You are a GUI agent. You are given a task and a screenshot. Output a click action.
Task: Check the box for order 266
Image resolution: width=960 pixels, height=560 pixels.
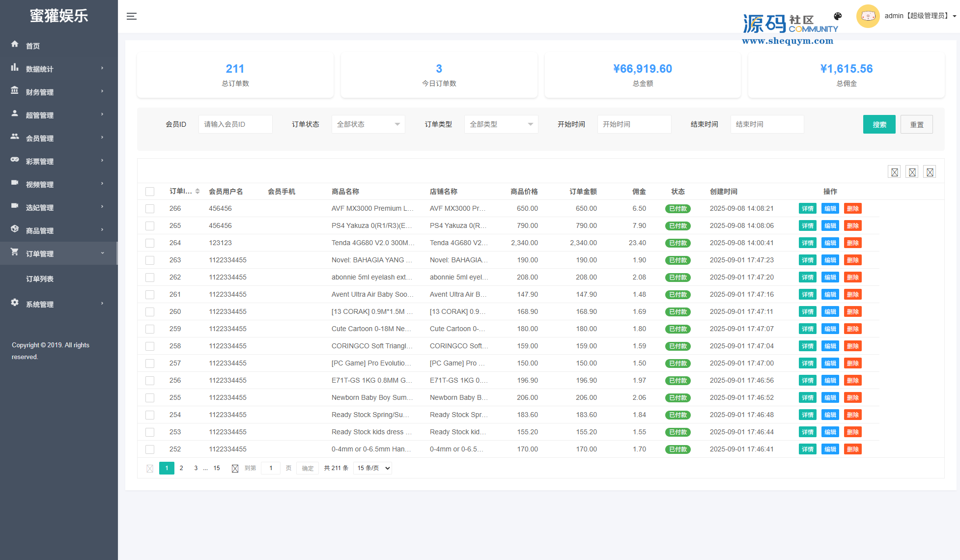point(150,209)
